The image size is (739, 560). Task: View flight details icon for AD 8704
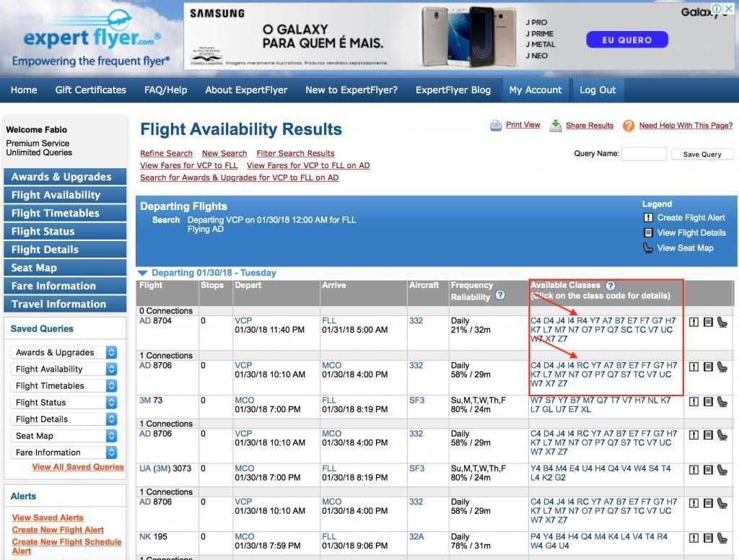tap(708, 322)
